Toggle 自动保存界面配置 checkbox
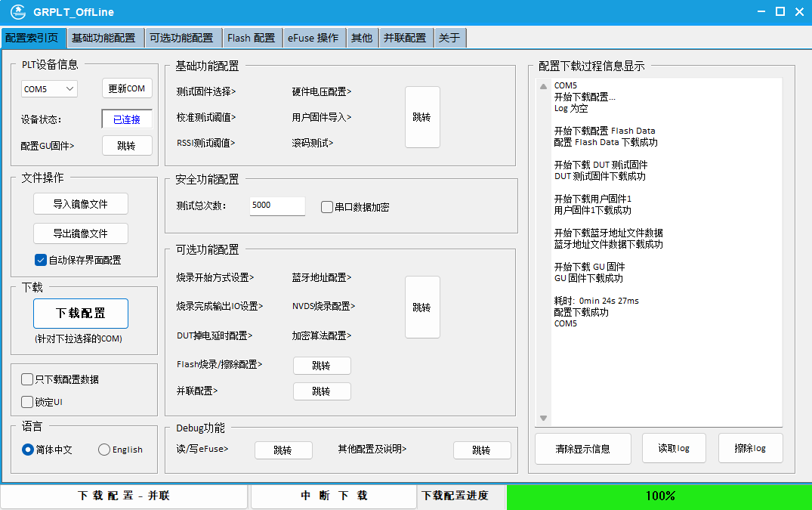 tap(41, 260)
